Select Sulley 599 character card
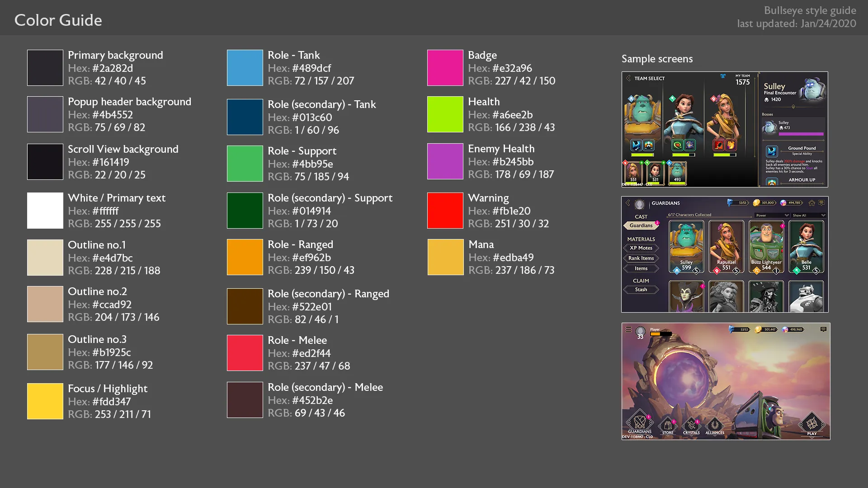Viewport: 868px width, 488px height. (x=686, y=248)
